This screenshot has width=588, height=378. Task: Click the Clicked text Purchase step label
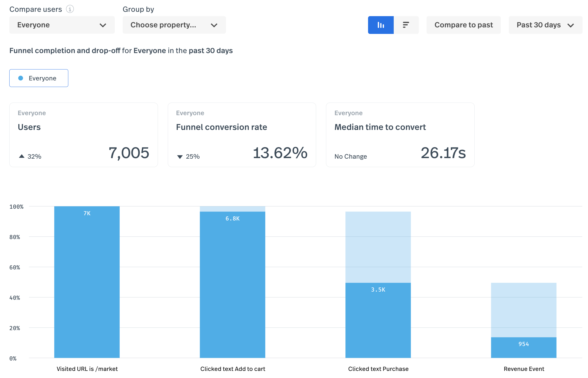[378, 369]
